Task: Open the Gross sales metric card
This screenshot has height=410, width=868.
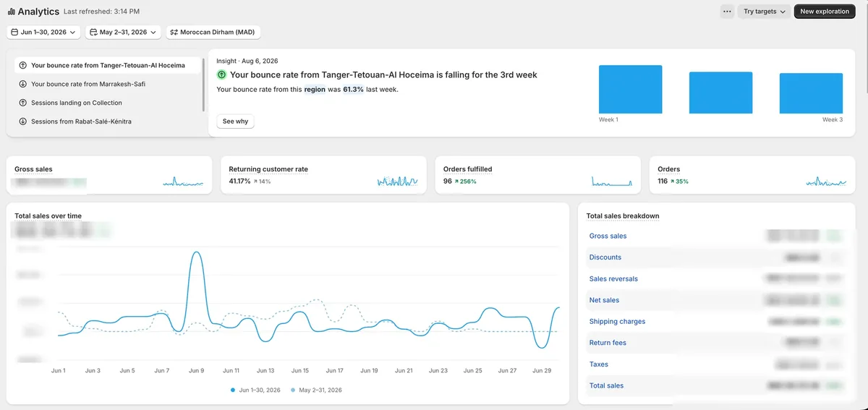Action: tap(109, 174)
